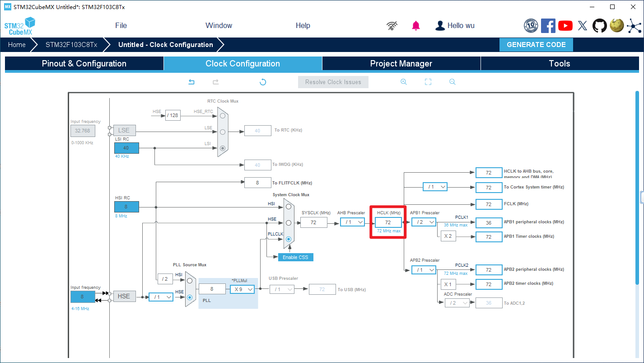644x363 pixels.
Task: Fit clock diagram to screen icon
Action: (428, 82)
